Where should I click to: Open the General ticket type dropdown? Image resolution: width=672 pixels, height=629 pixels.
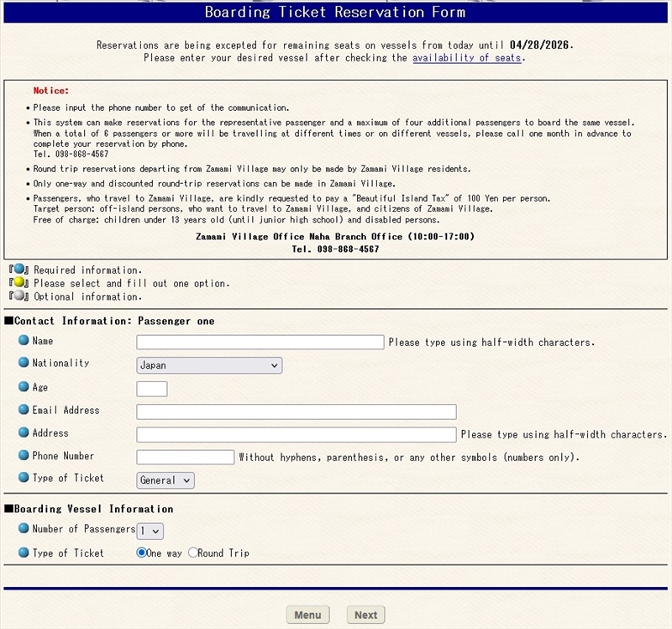(x=165, y=480)
